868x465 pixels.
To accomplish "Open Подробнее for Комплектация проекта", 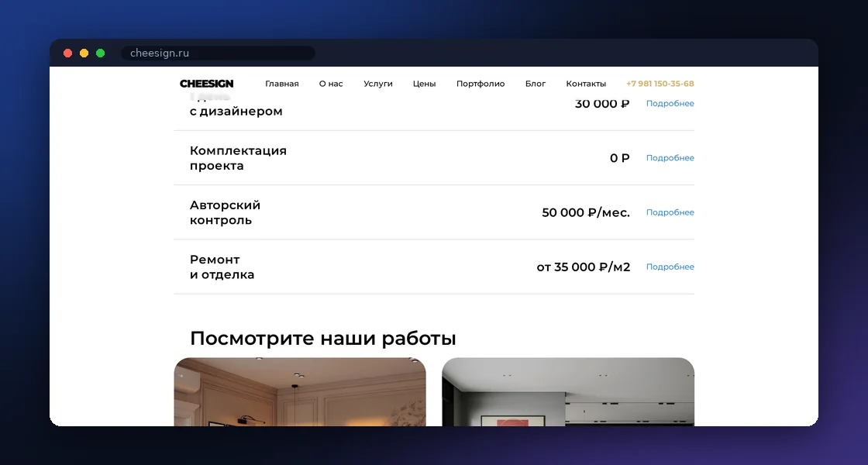I will pos(670,158).
